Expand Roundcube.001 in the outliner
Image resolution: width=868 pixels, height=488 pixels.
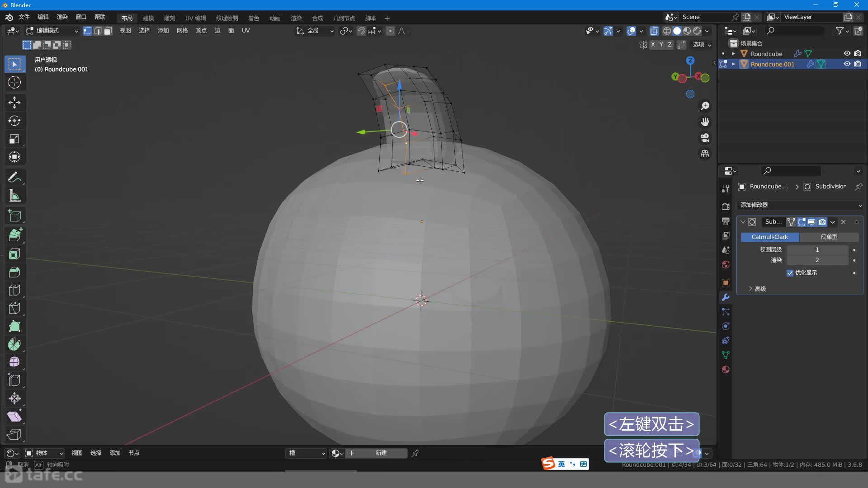[x=733, y=64]
